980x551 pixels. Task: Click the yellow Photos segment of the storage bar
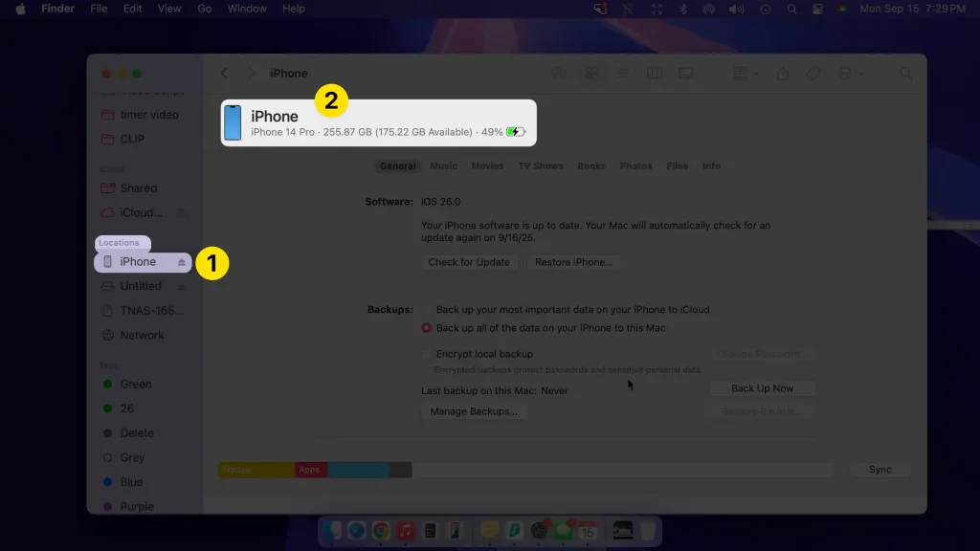pos(257,469)
